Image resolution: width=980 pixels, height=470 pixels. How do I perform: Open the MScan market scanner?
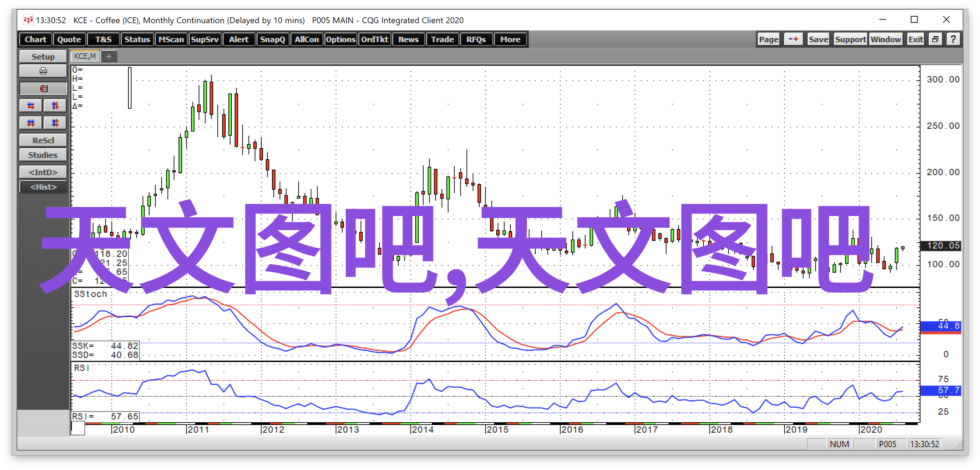171,39
